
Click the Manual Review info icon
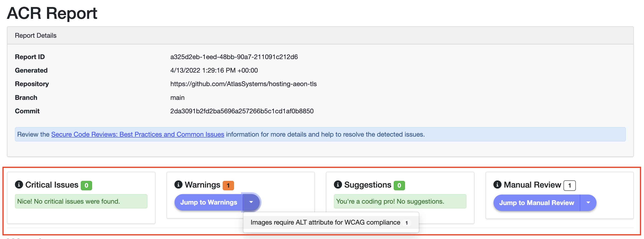pos(497,185)
